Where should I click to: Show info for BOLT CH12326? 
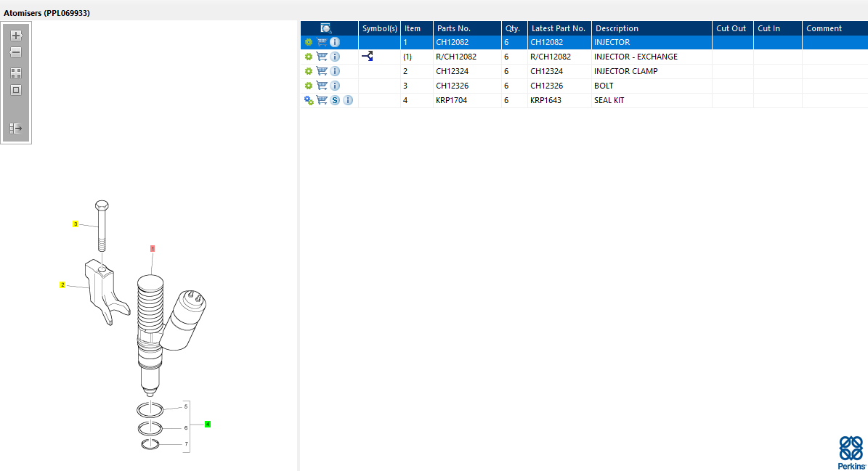335,86
